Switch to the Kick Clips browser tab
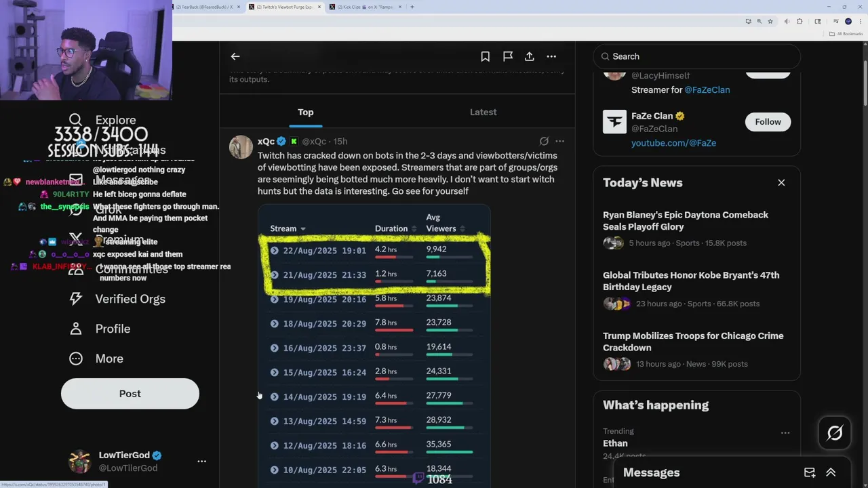This screenshot has height=488, width=868. [367, 7]
